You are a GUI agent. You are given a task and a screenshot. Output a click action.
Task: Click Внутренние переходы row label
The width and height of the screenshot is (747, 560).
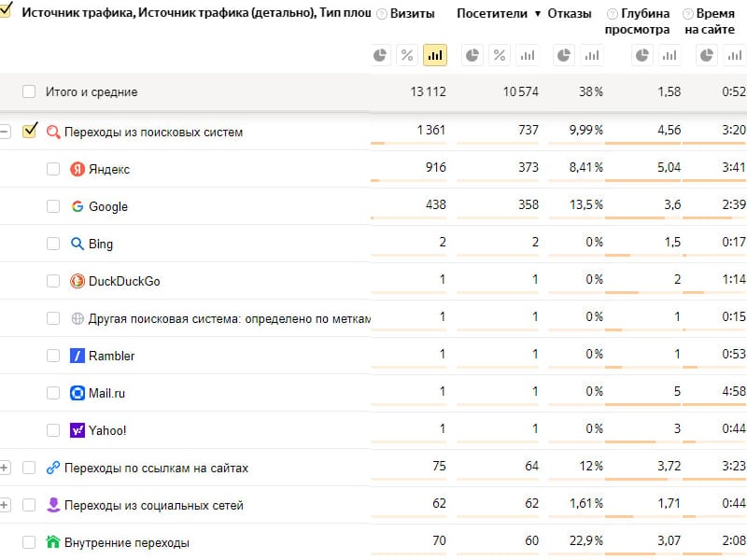pos(127,542)
